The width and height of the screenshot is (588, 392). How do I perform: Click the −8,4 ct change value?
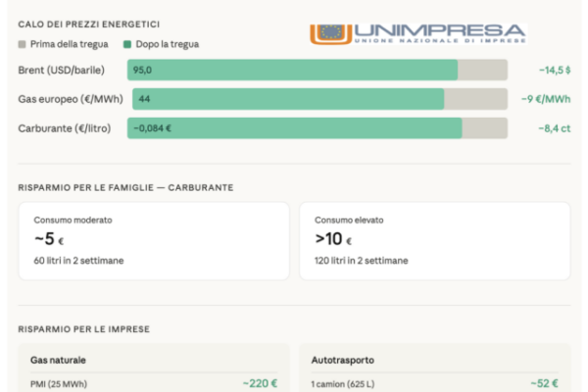(555, 128)
